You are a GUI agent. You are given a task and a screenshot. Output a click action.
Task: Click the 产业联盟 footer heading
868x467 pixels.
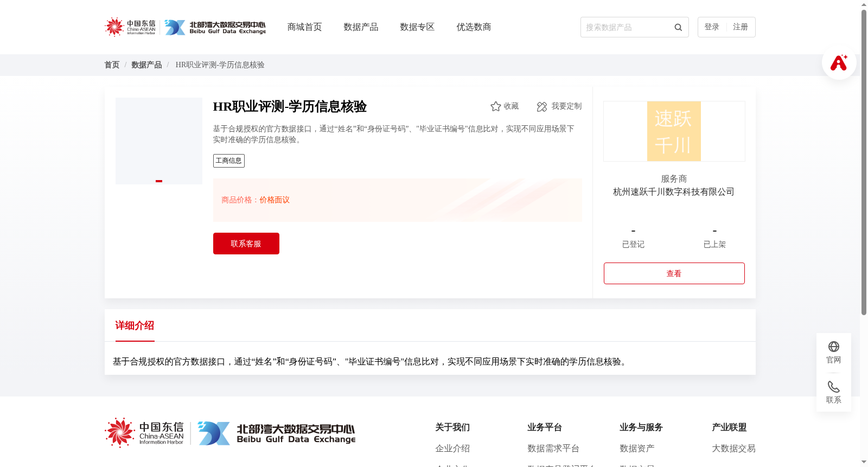pyautogui.click(x=729, y=427)
